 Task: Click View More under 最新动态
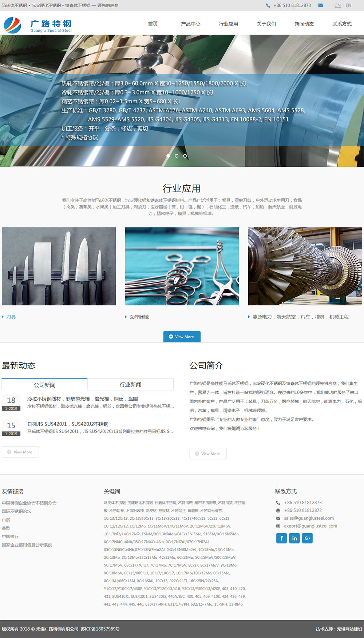tap(20, 452)
